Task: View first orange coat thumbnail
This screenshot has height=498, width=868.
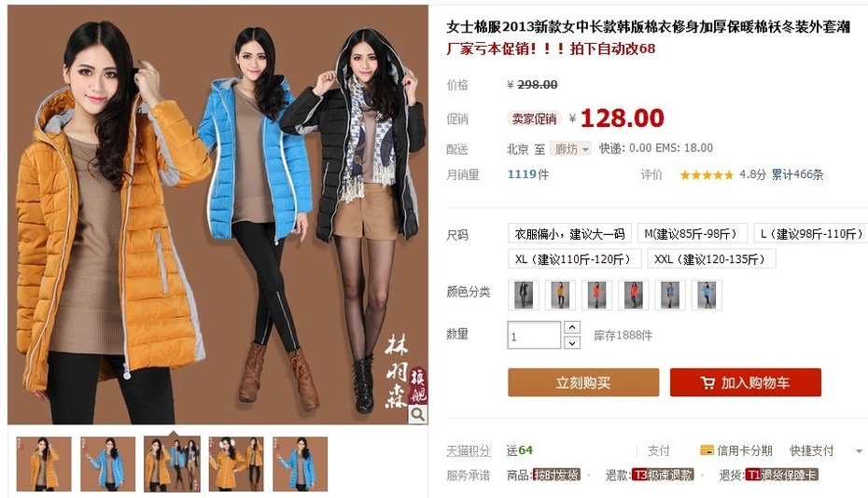Action: (44, 463)
